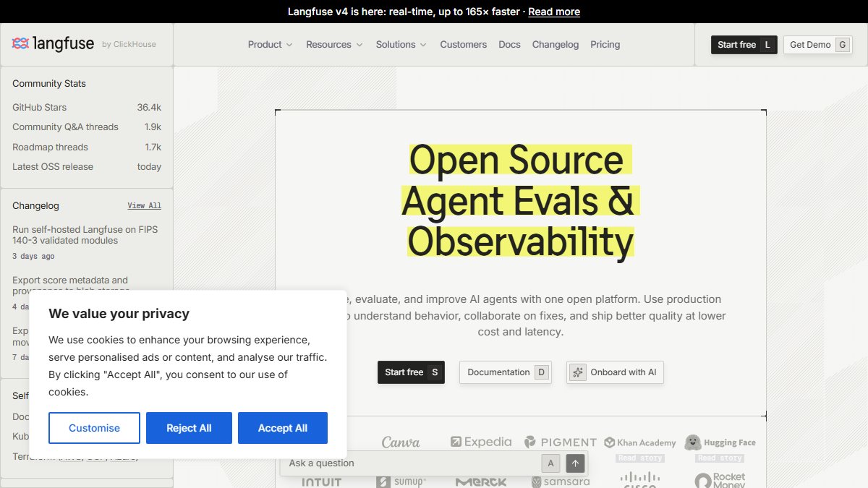
Task: Click the Community Stats heading
Action: (49, 84)
